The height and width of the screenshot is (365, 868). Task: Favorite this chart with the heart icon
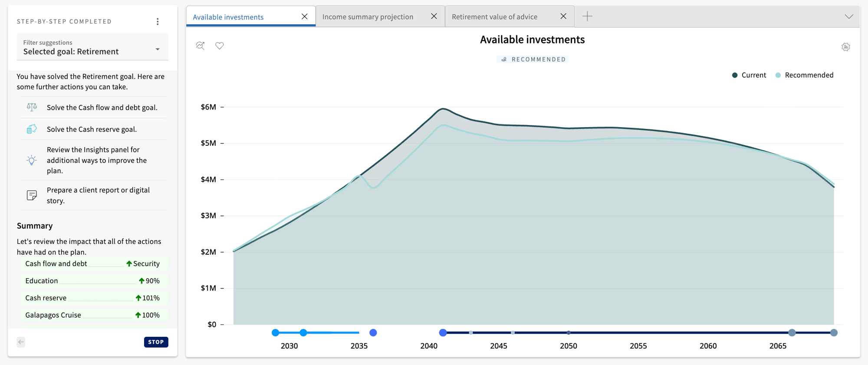[220, 46]
